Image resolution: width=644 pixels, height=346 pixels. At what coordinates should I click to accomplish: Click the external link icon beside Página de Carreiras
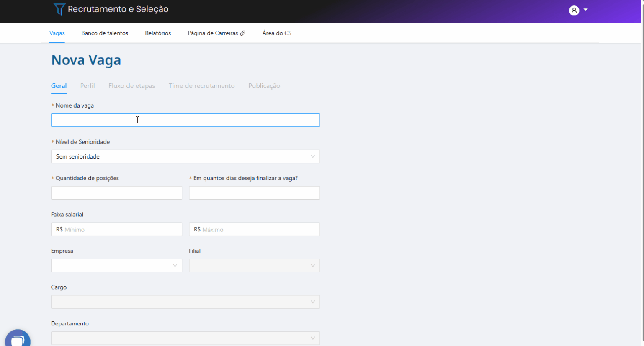click(243, 33)
